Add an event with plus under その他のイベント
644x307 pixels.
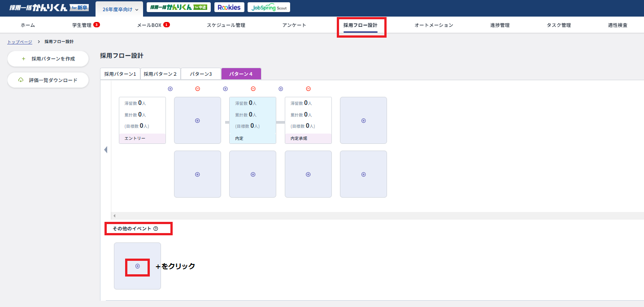pyautogui.click(x=137, y=266)
